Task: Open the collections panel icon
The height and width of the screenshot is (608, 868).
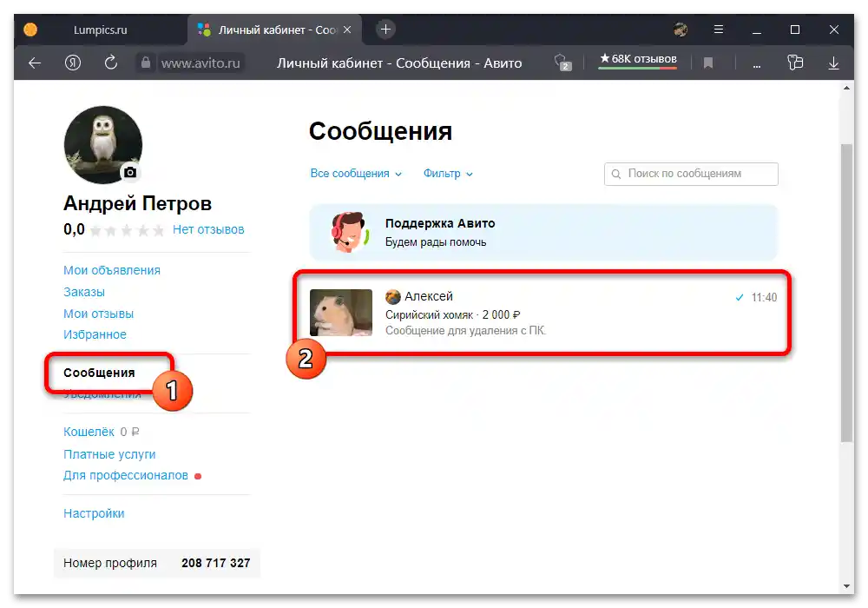Action: coord(795,63)
